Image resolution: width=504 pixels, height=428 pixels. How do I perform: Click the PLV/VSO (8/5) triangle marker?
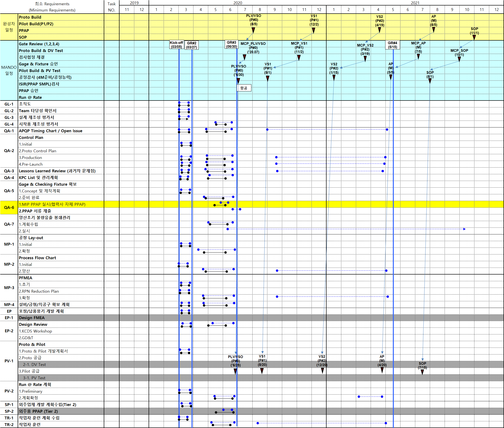[253, 30]
